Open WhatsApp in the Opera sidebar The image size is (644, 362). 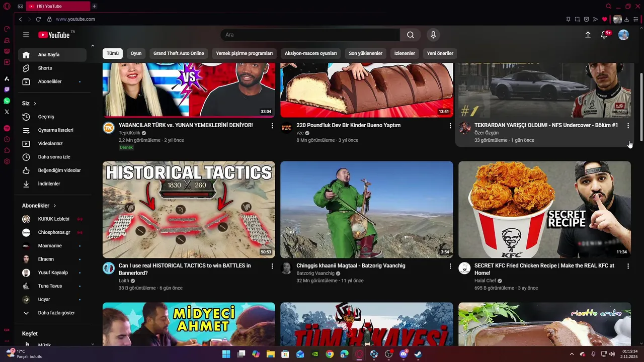coord(7,101)
